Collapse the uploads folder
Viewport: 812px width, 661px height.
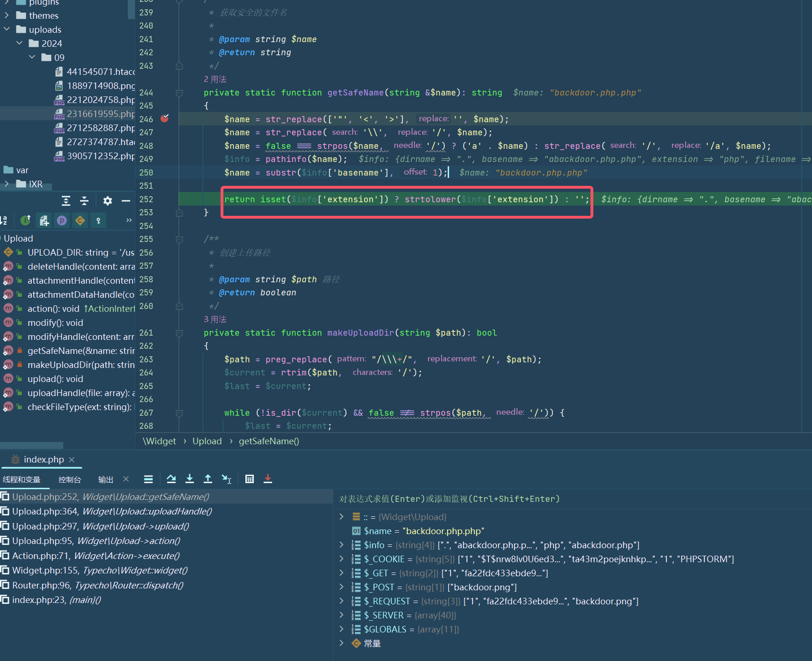7,29
